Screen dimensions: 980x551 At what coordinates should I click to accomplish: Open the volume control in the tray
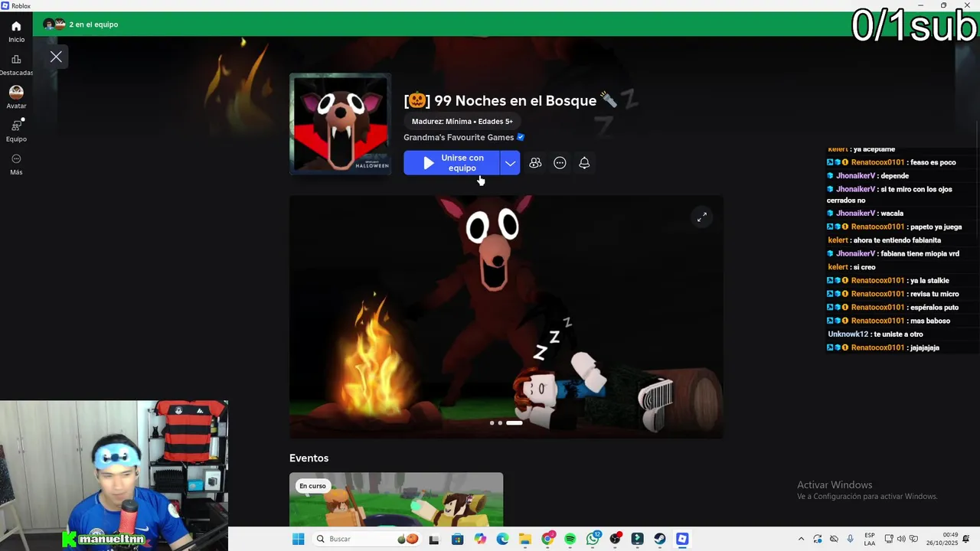(x=900, y=539)
